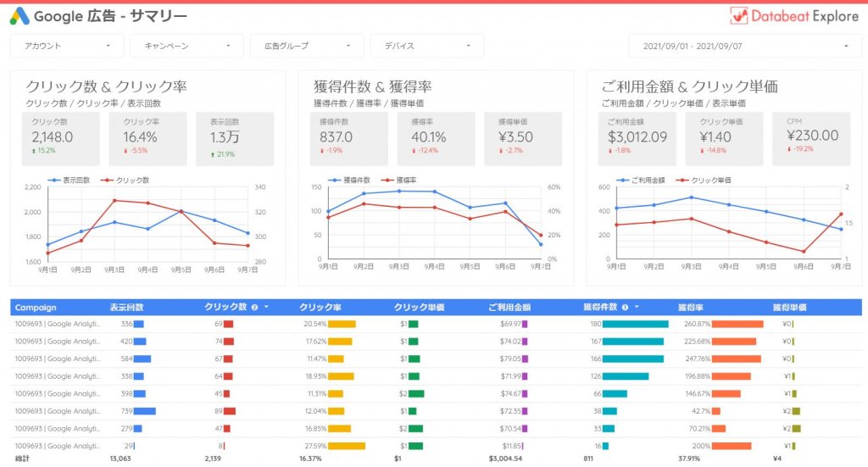Click the blue bar next to 739 表示回数
868x467 pixels.
tap(144, 411)
